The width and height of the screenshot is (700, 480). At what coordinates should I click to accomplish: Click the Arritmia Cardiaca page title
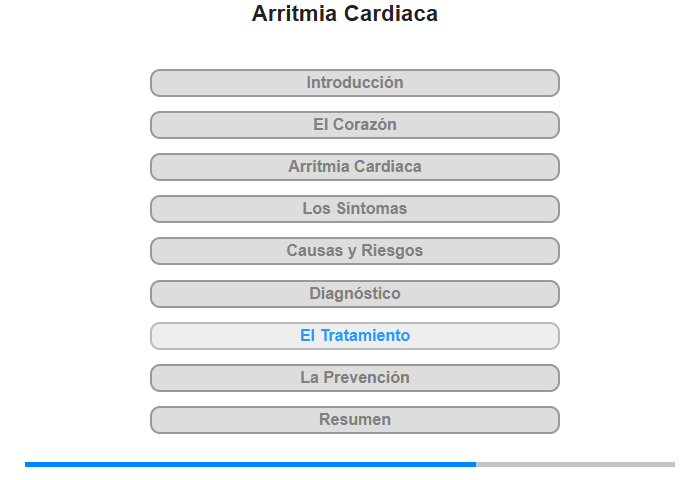click(x=345, y=14)
